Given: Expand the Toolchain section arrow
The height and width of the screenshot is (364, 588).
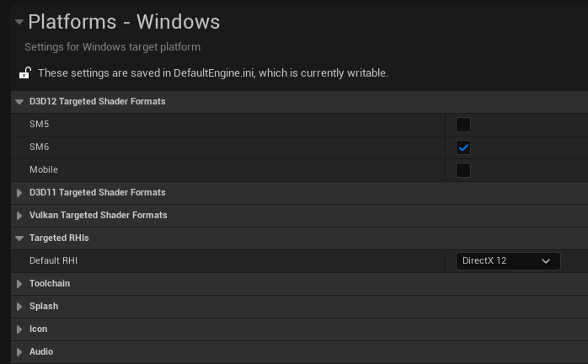Looking at the screenshot, I should click(x=20, y=284).
